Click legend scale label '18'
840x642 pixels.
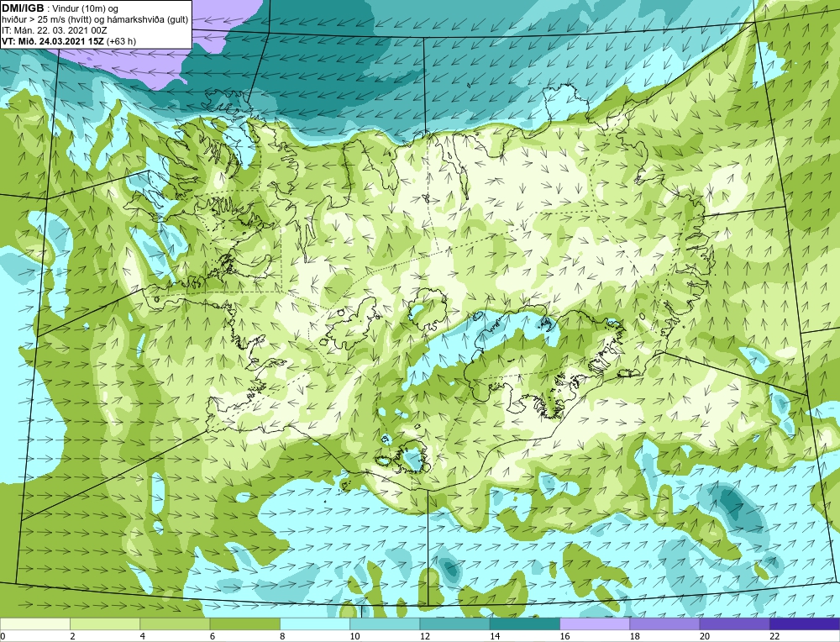(x=633, y=636)
